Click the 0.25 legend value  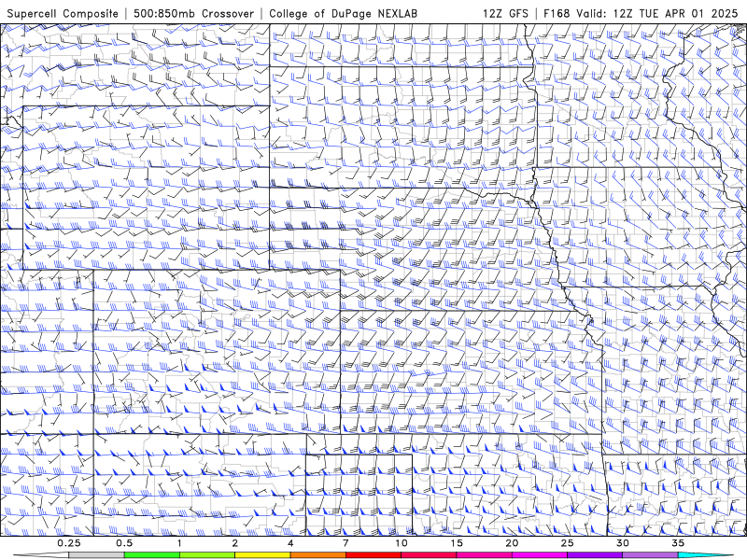coord(68,543)
